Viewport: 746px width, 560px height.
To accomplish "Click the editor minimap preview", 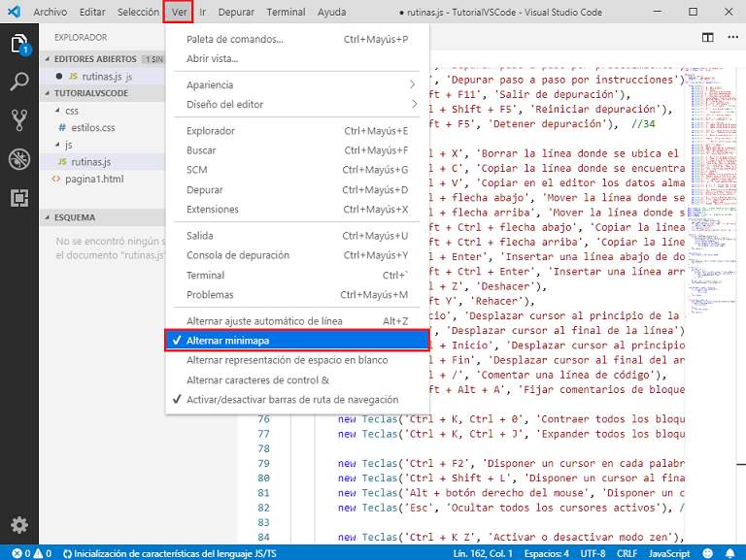I will pyautogui.click(x=711, y=190).
